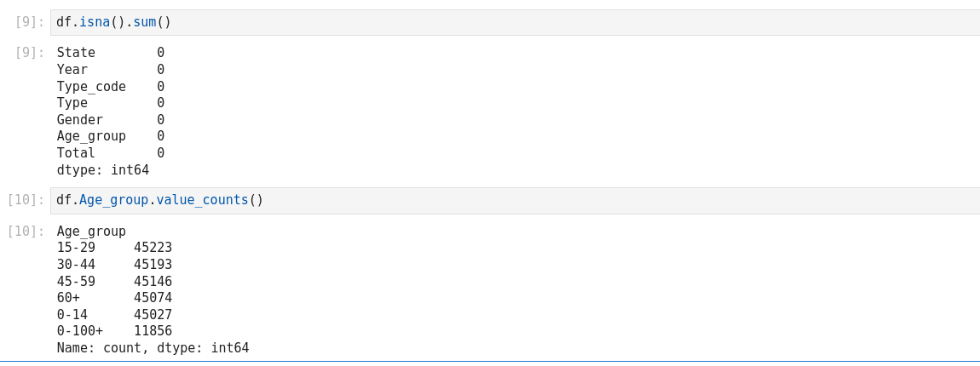Click the df.isna().sum() code cell
This screenshot has width=980, height=366.
511,22
